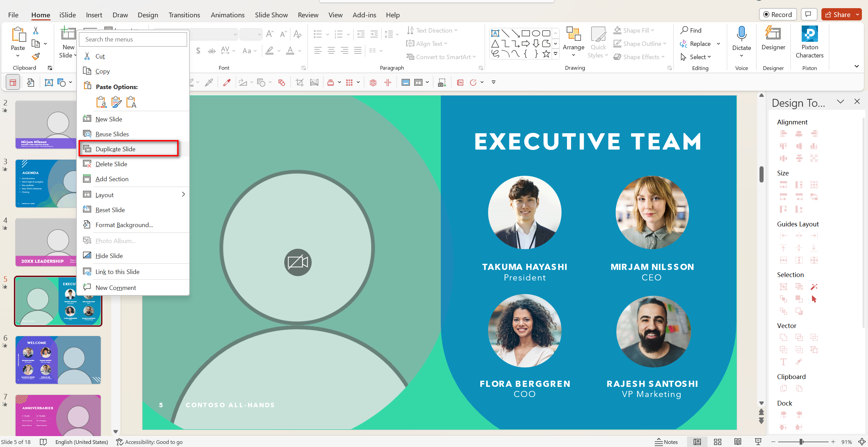The image size is (868, 447).
Task: Click the slide editor vertical scrollbar thumb
Action: point(761,174)
